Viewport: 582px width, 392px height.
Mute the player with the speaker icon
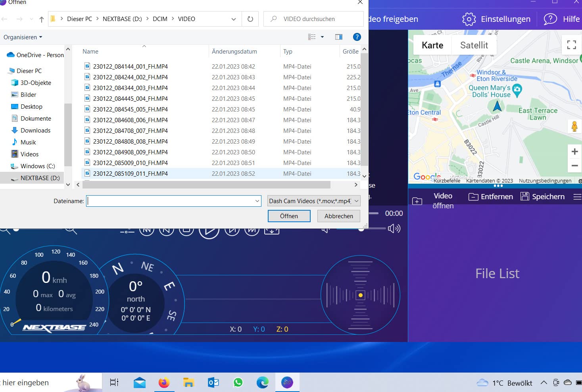(394, 229)
